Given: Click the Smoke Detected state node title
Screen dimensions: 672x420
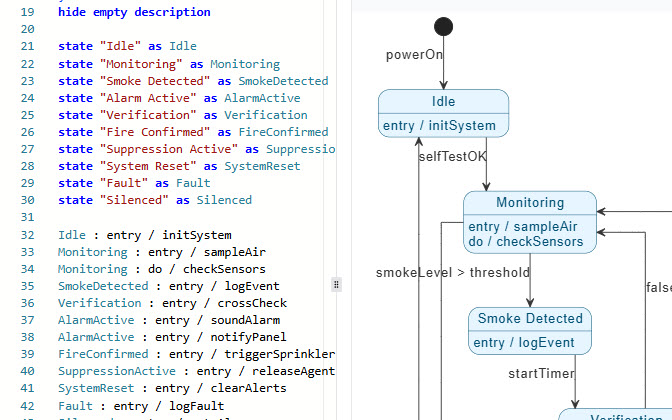Looking at the screenshot, I should coord(530,318).
